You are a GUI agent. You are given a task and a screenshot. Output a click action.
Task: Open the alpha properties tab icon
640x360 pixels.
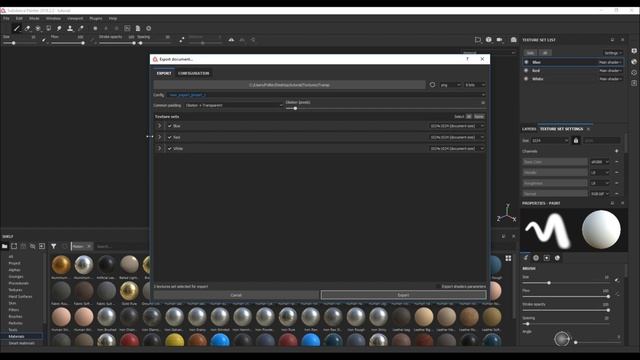coord(536,258)
